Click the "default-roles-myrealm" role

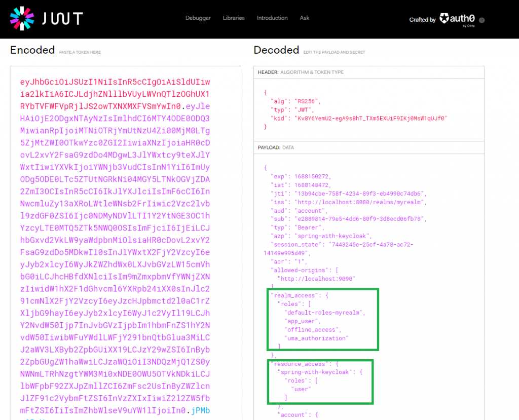(x=323, y=313)
